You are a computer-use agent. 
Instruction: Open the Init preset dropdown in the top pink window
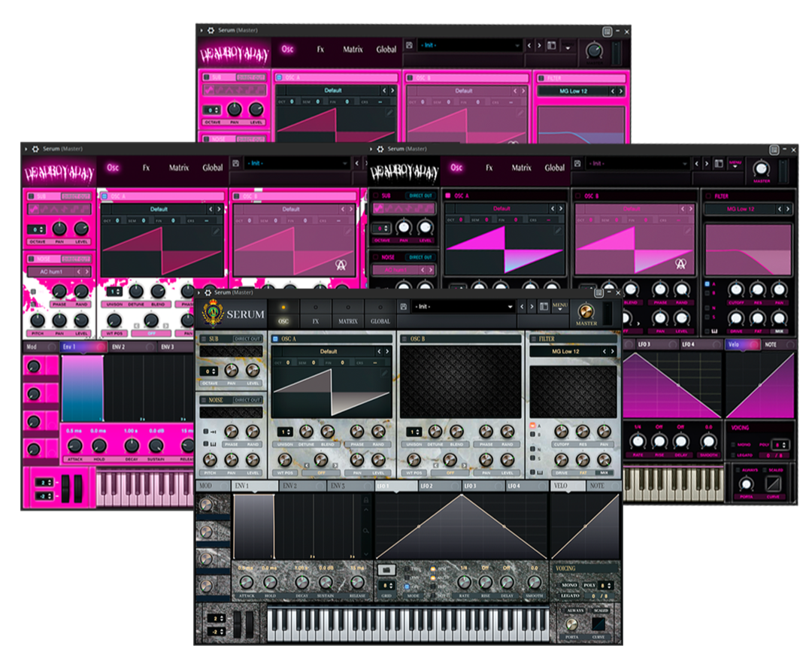(x=470, y=46)
